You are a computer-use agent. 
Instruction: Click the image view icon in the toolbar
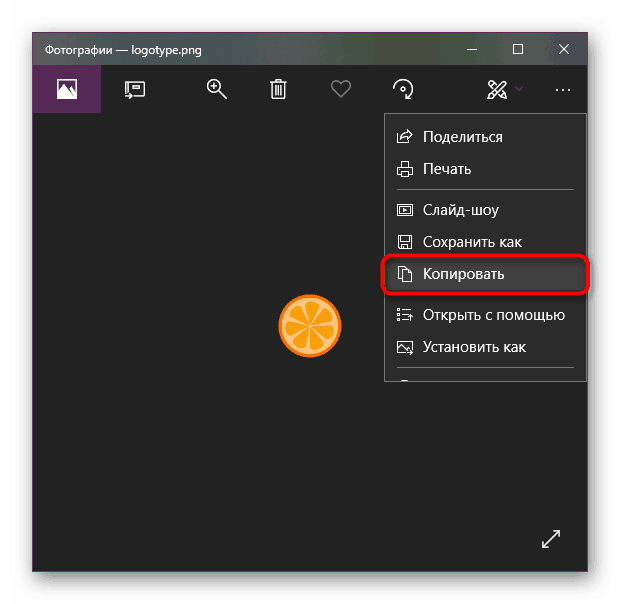click(x=67, y=90)
